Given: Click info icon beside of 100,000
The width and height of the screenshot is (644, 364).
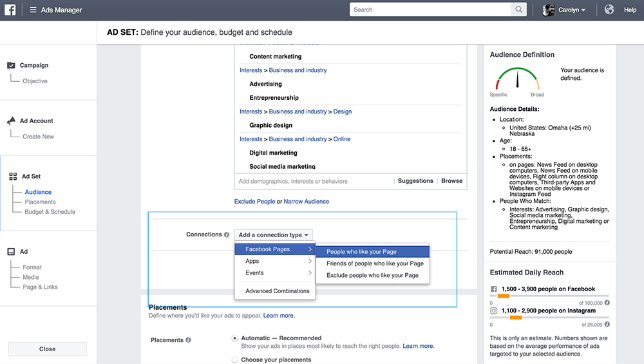Looking at the screenshot, I should tap(607, 303).
